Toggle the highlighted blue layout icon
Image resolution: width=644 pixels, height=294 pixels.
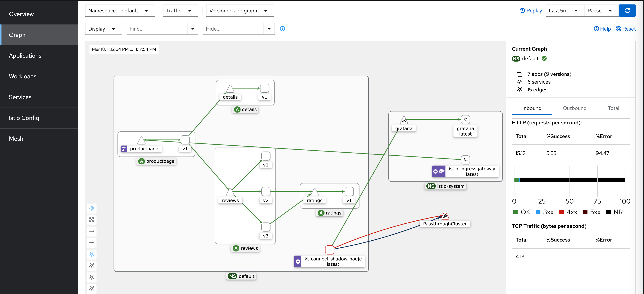(92, 254)
